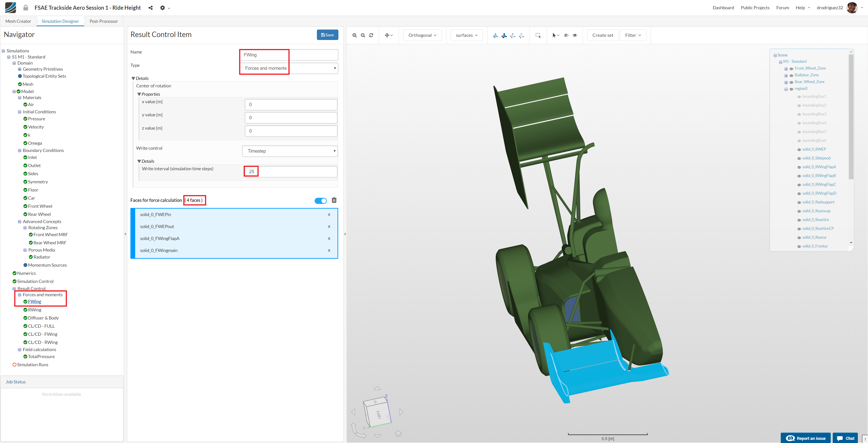Switch to the Post-Processor tab
Screen dimensions: 868x443
104,21
